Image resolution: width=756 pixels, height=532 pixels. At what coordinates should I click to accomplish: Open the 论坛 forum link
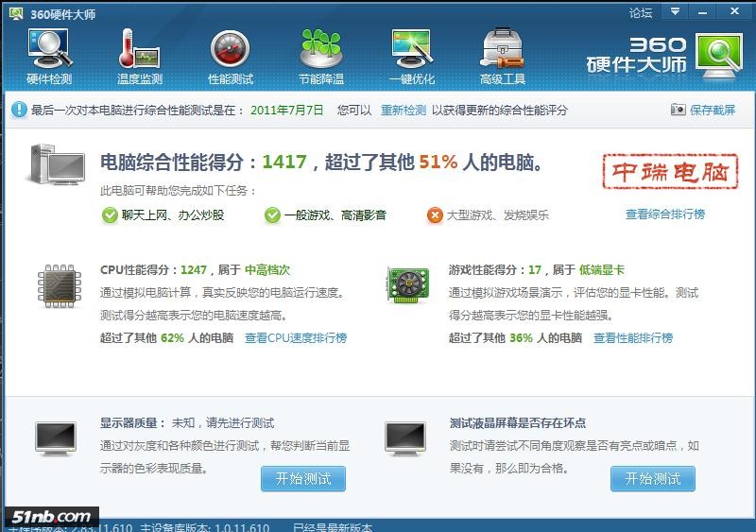[x=641, y=13]
